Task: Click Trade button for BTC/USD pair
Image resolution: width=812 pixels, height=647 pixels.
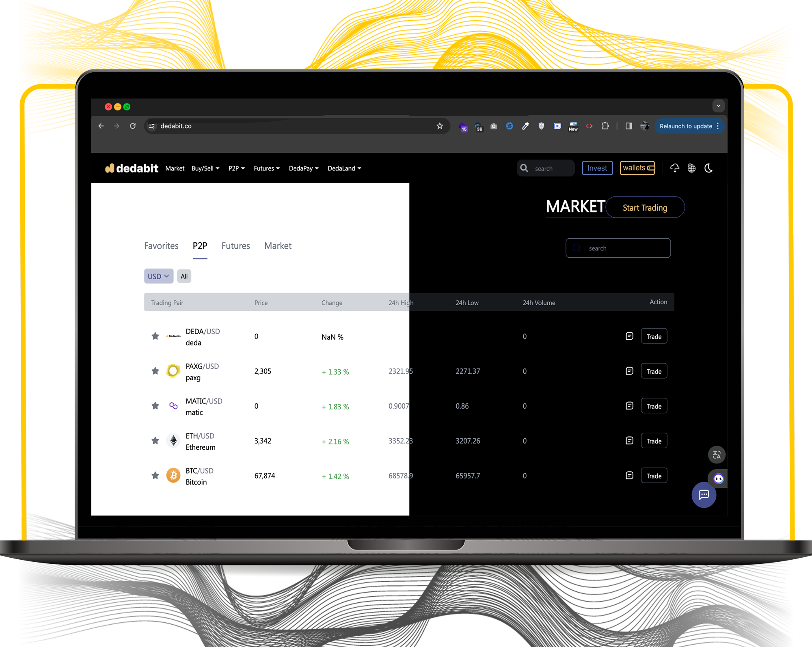Action: (654, 475)
